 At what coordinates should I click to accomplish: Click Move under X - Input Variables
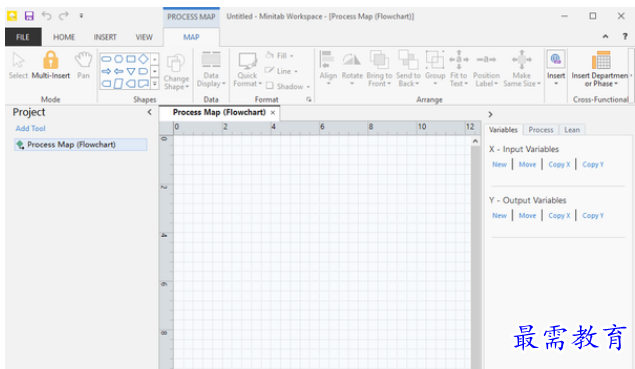[x=527, y=164]
